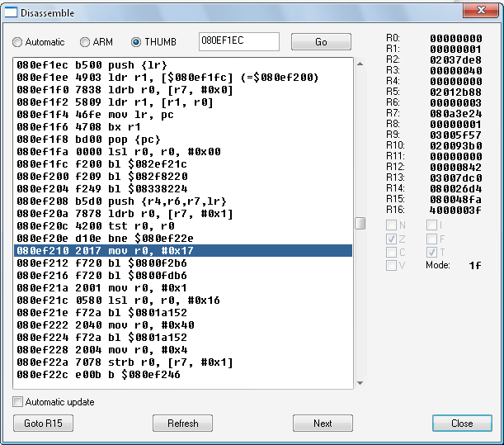
Task: Toggle the T flag checkbox
Action: coord(432,252)
